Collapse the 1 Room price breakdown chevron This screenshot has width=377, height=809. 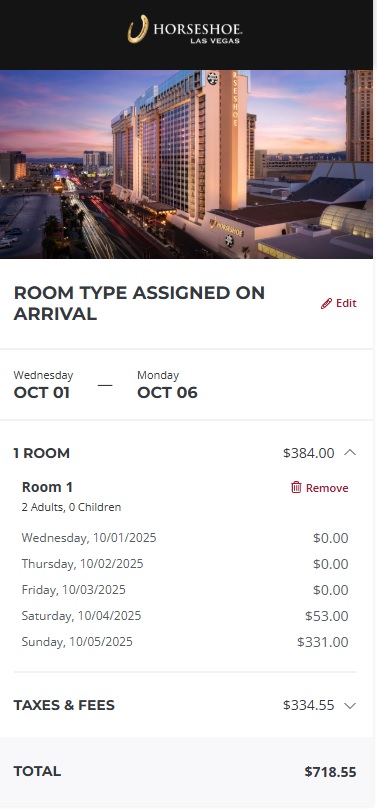coord(350,453)
